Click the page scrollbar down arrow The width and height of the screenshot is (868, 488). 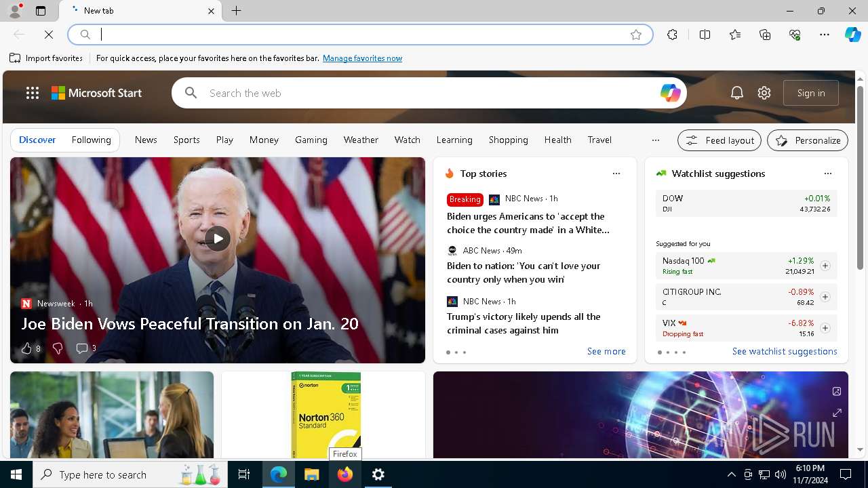point(861,449)
